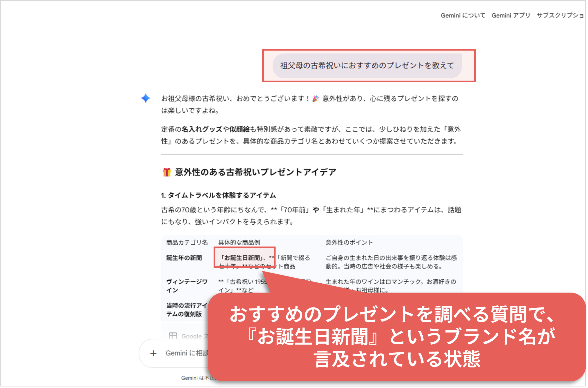Screen dimensions: 588x388
Task: Click the Gemini sparkle icon beside the response
Action: coord(145,98)
